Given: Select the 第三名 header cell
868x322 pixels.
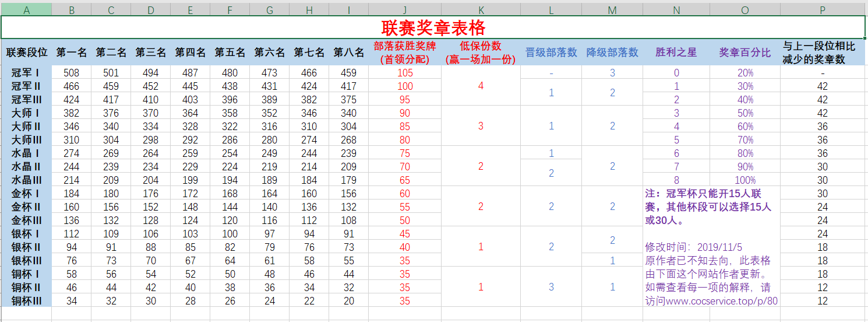Looking at the screenshot, I should [151, 52].
